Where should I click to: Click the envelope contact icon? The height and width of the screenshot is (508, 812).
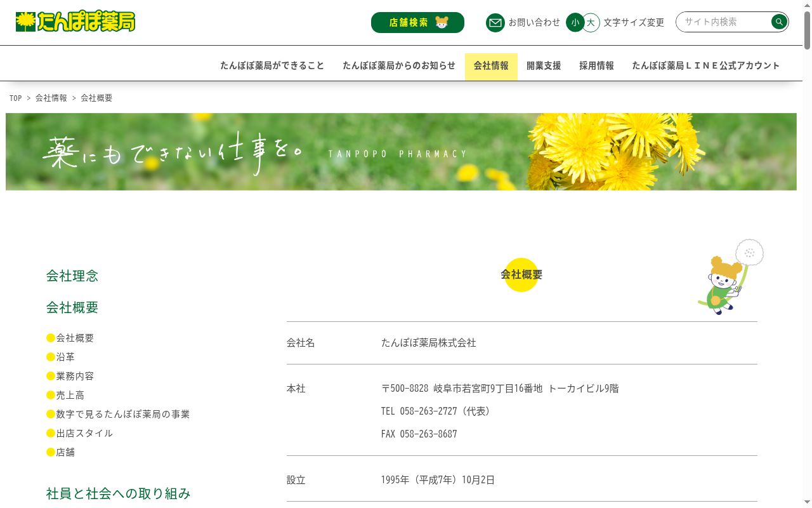pos(495,23)
